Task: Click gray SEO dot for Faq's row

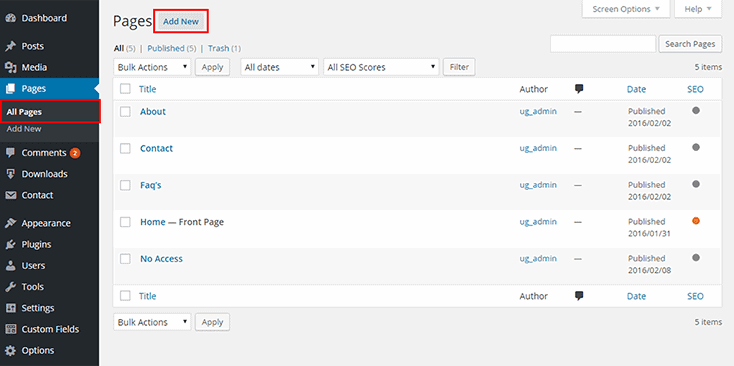Action: (696, 184)
